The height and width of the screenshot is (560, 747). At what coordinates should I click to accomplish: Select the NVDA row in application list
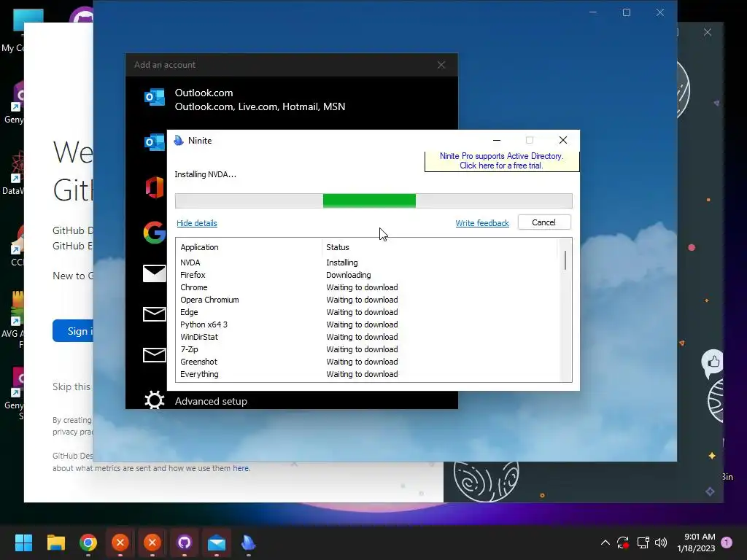coord(367,262)
